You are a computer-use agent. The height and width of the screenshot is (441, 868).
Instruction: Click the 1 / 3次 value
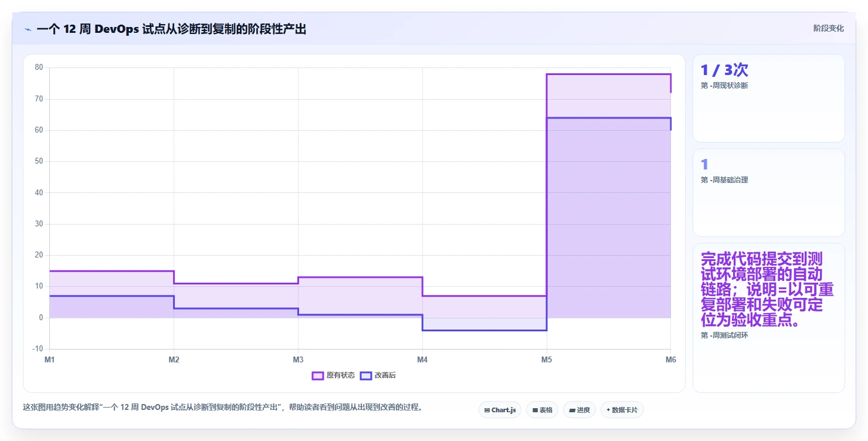724,70
